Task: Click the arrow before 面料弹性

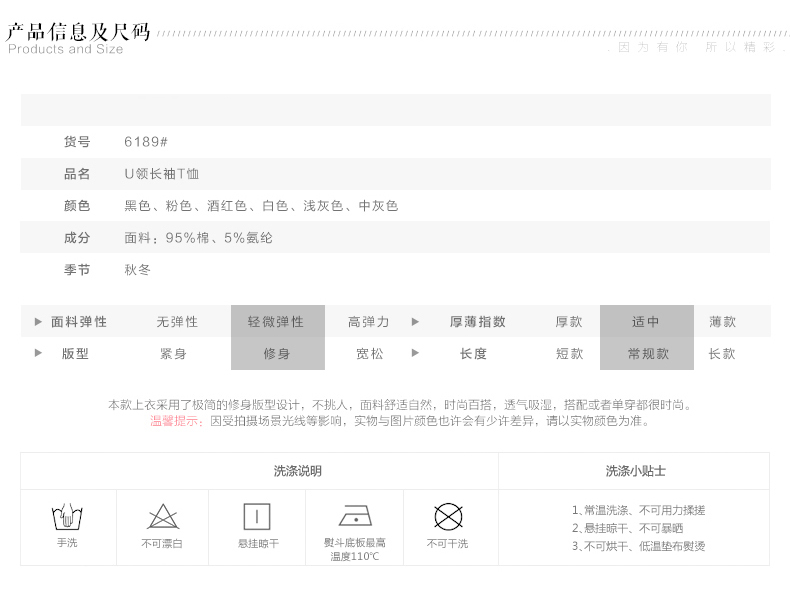Action: (x=38, y=321)
